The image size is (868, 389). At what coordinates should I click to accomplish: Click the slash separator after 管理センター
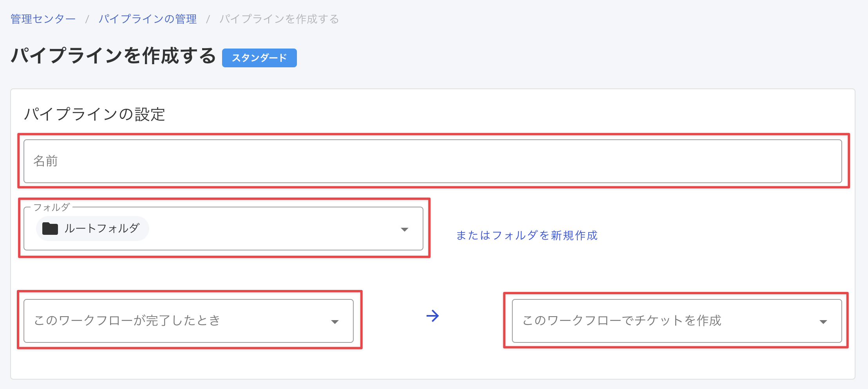pos(87,19)
